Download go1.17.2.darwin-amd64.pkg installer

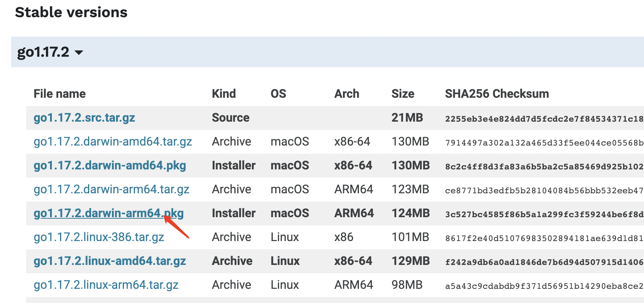pos(110,166)
